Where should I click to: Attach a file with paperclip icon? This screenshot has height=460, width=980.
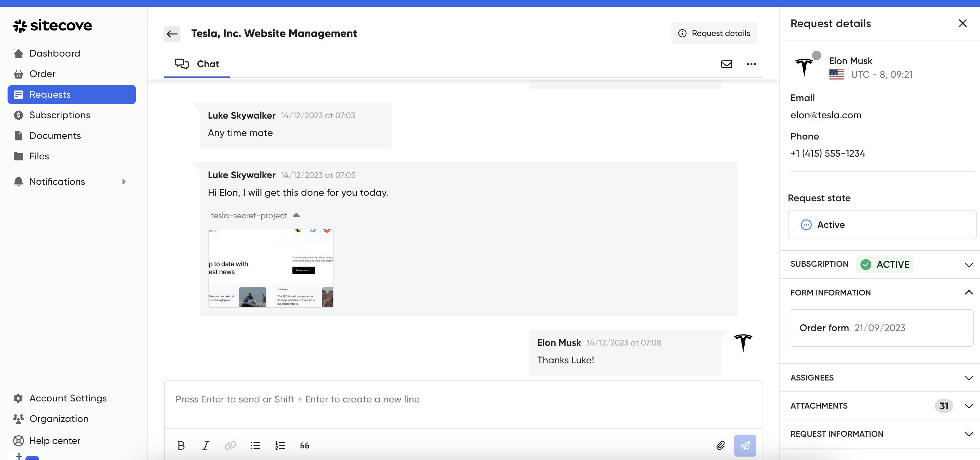click(x=720, y=445)
